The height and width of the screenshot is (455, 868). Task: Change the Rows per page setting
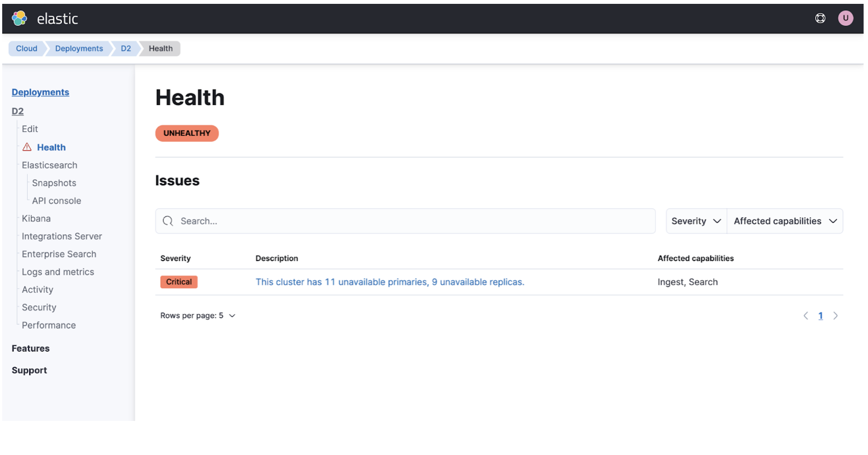197,316
